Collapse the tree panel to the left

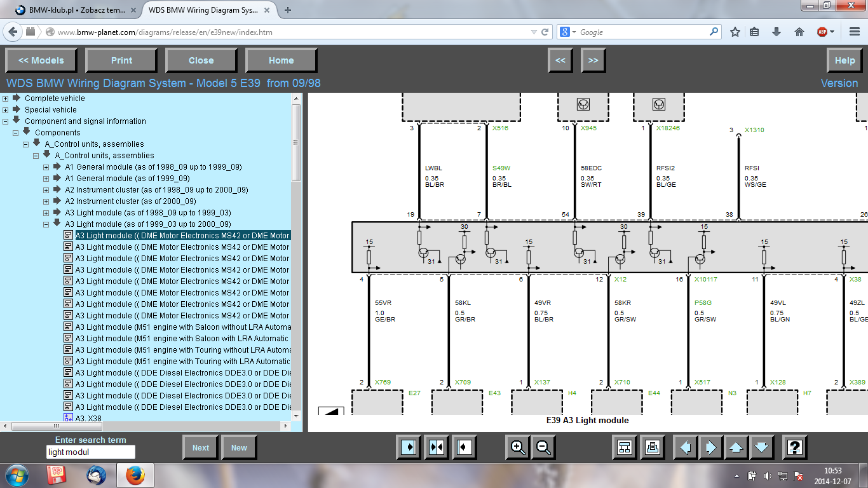click(465, 447)
